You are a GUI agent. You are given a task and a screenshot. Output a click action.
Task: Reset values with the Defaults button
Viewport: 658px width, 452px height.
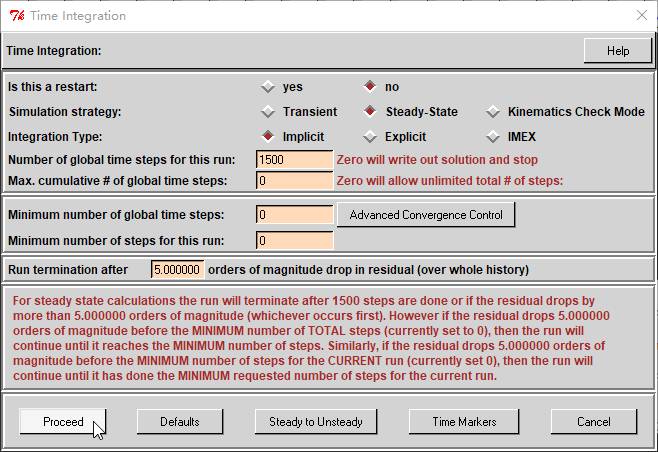click(180, 422)
